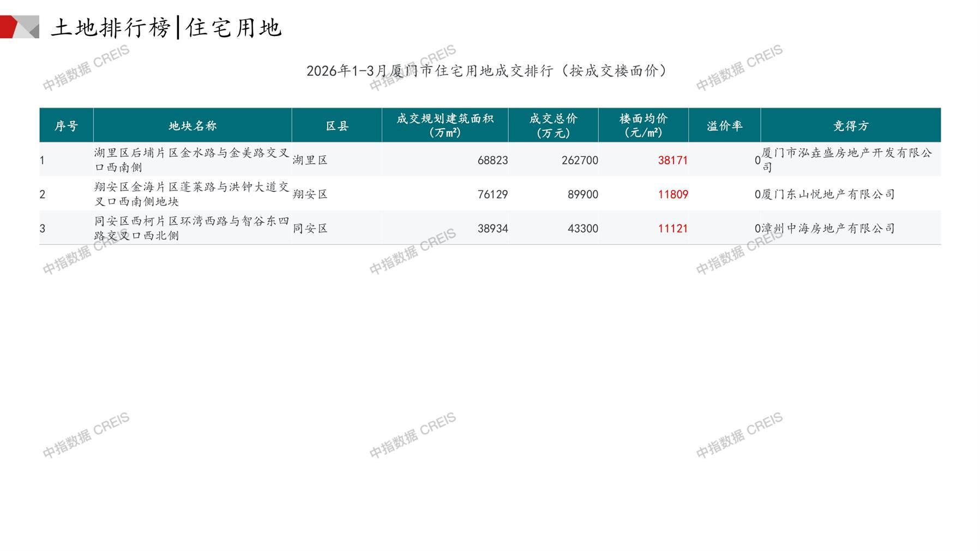
Task: Select the 成交总价 column header
Action: pos(553,125)
